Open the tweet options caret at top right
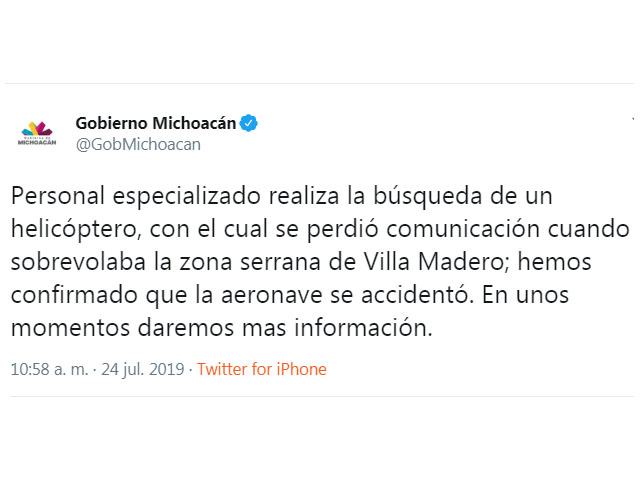640x480 pixels. point(633,119)
